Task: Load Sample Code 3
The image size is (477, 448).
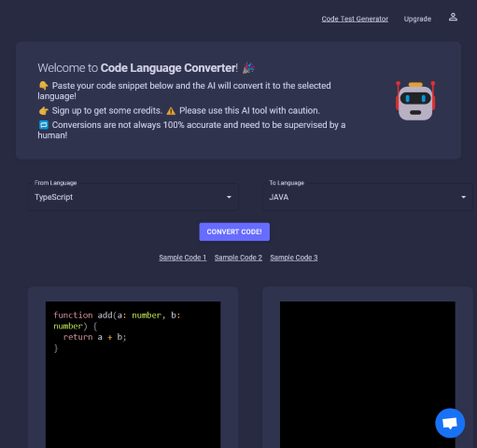Action: 294,258
